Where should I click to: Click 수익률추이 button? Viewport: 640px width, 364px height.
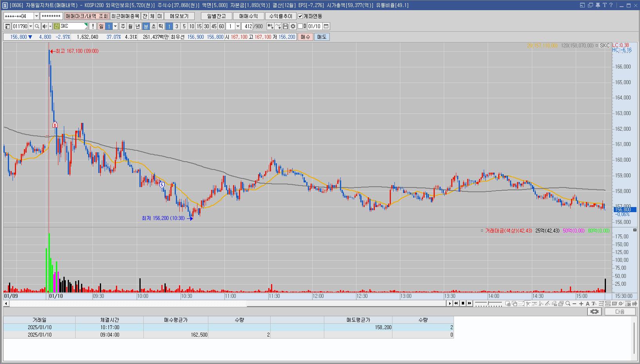click(280, 16)
